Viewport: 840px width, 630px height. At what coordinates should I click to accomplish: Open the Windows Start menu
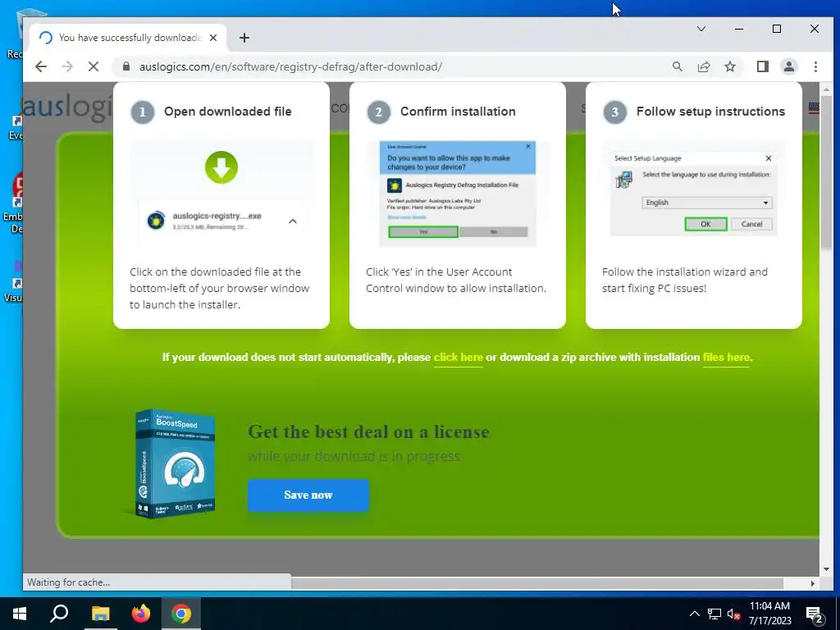(20, 614)
